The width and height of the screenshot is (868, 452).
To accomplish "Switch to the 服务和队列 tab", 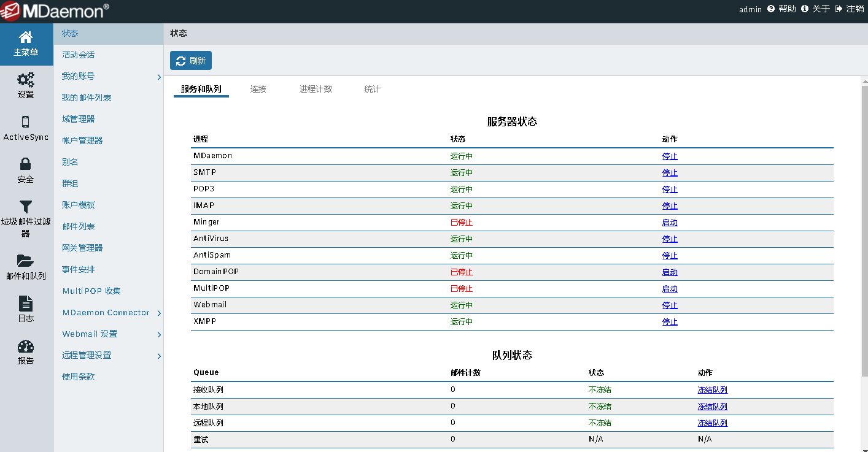I will point(201,90).
